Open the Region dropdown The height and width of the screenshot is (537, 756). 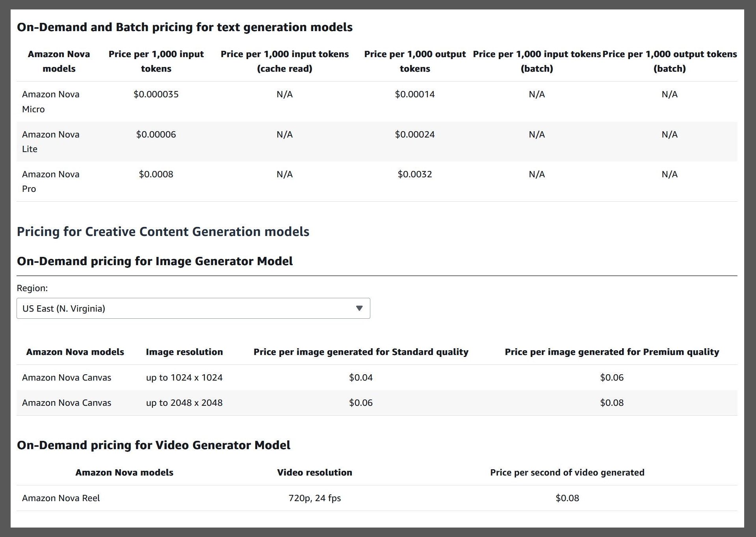193,308
